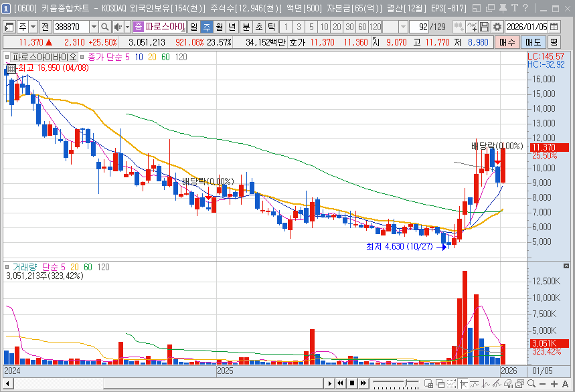This screenshot has height=392, width=575.
Task: Select interval preset 5
Action: pos(311,27)
